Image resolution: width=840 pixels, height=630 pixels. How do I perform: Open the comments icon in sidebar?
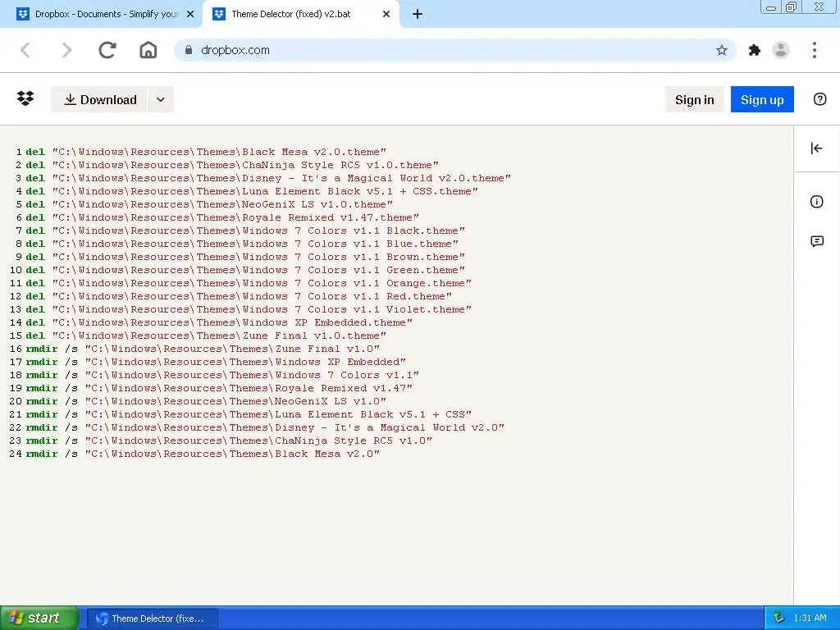[816, 242]
